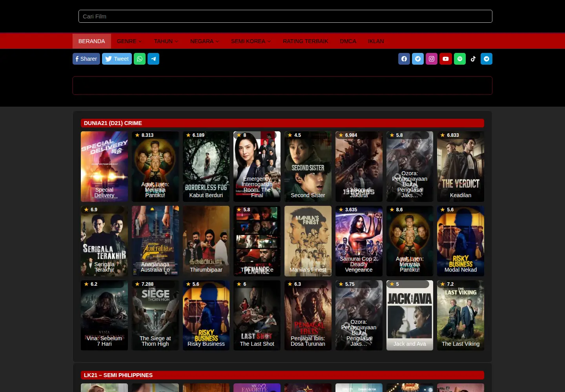Screen dimensions: 565x392
Task: Go to the TikTok icon
Action: (x=473, y=59)
